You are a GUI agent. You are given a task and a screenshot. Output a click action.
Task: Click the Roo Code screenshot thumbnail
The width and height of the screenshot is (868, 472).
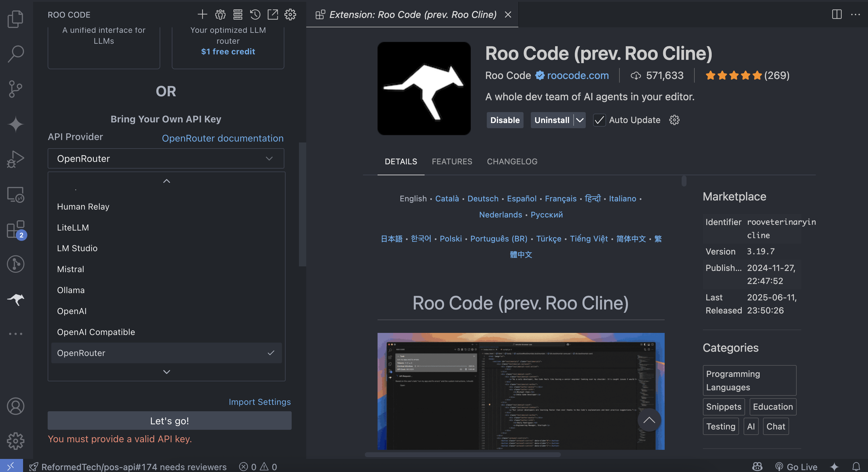pyautogui.click(x=520, y=391)
